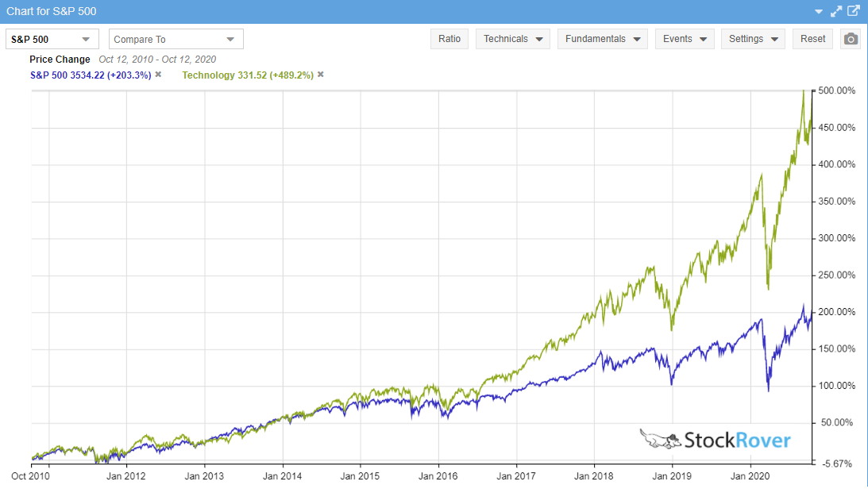Open the chart in external window icon
This screenshot has height=489, width=868.
coord(853,10)
